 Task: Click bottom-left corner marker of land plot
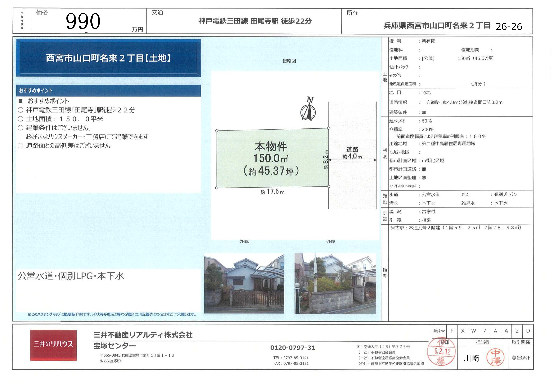tap(217, 188)
